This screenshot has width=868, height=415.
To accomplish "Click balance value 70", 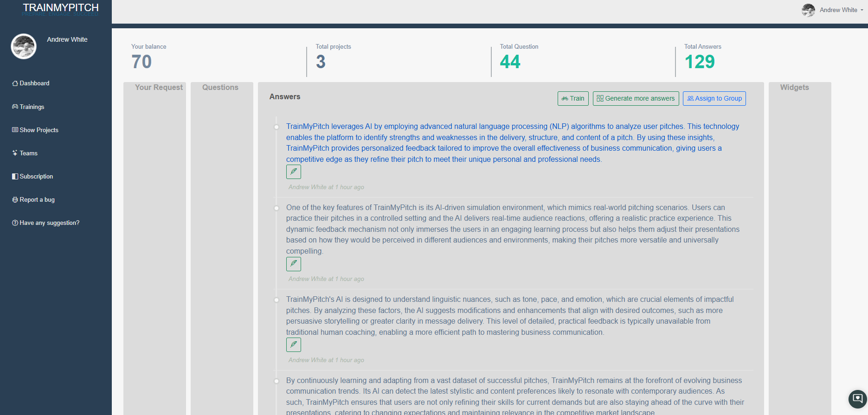I will click(x=141, y=62).
